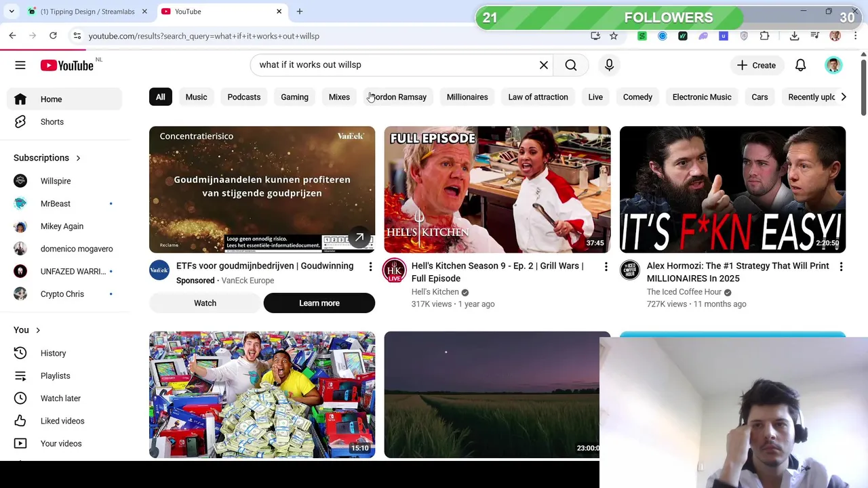This screenshot has height=488, width=868.
Task: Open more options for the VanEck ad
Action: tap(370, 267)
